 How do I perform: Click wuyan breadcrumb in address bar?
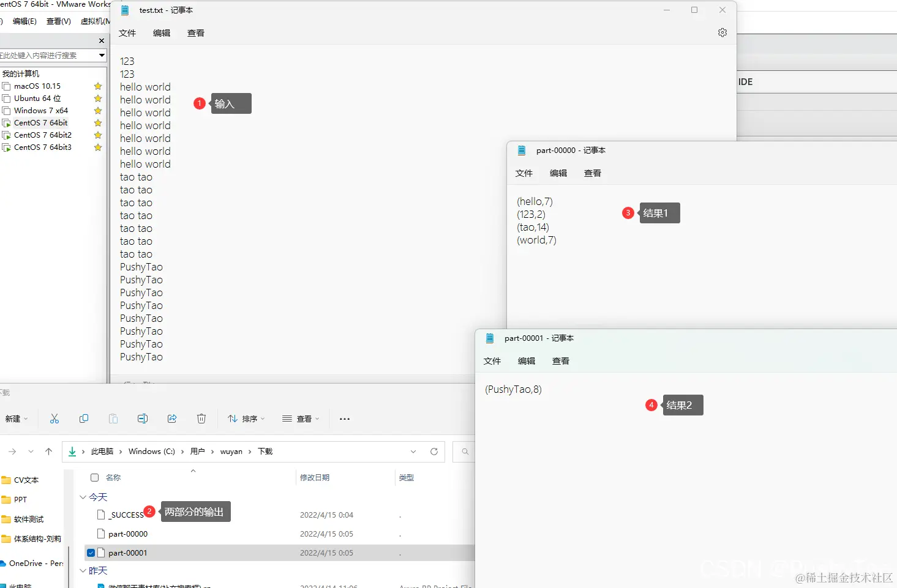231,452
